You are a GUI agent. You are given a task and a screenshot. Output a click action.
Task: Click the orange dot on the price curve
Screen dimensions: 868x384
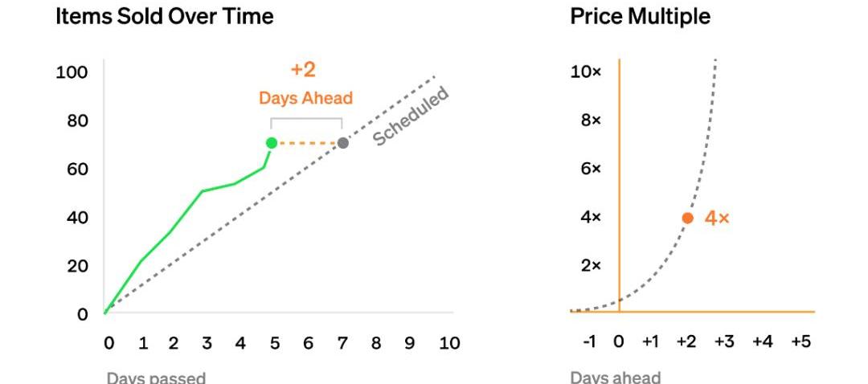[x=687, y=218]
